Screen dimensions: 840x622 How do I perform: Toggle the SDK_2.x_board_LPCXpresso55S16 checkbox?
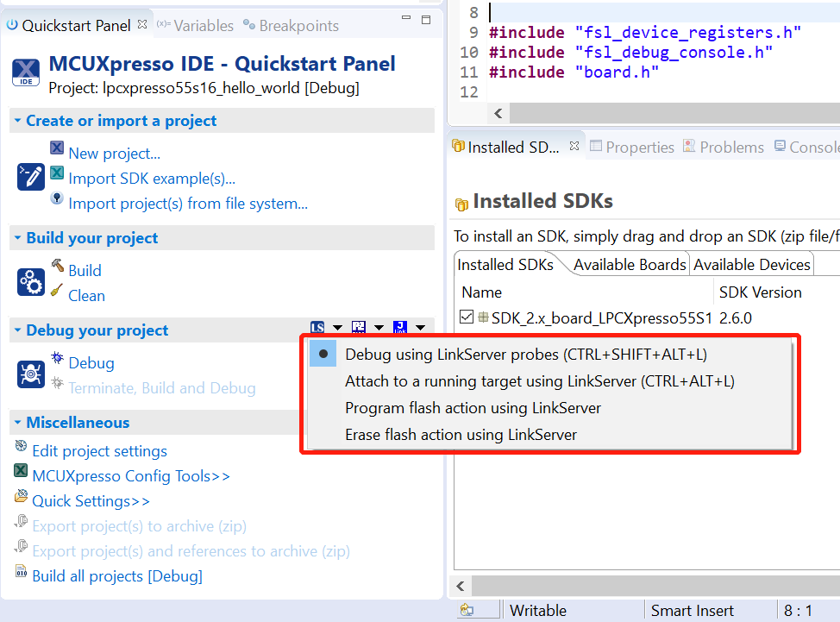coord(467,317)
